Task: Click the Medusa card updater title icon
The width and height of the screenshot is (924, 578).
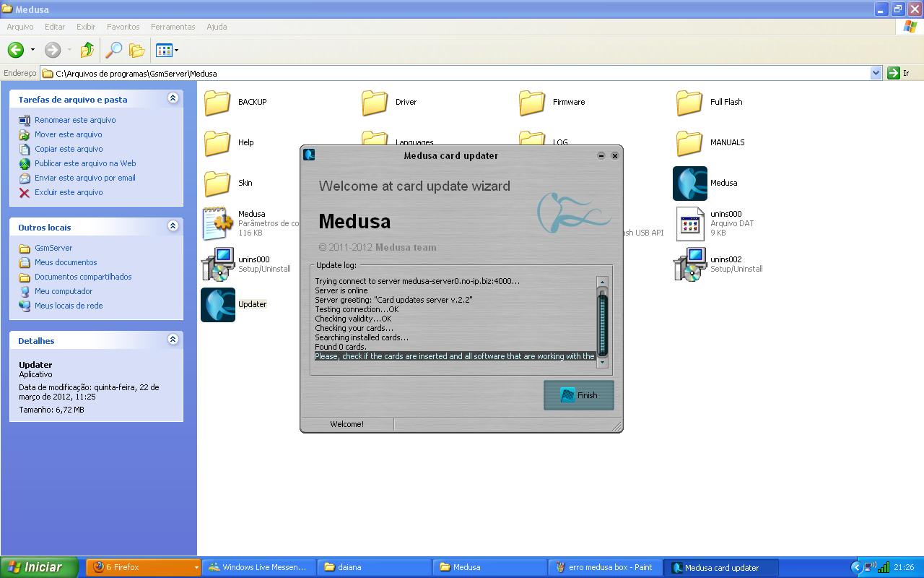Action: coord(309,155)
